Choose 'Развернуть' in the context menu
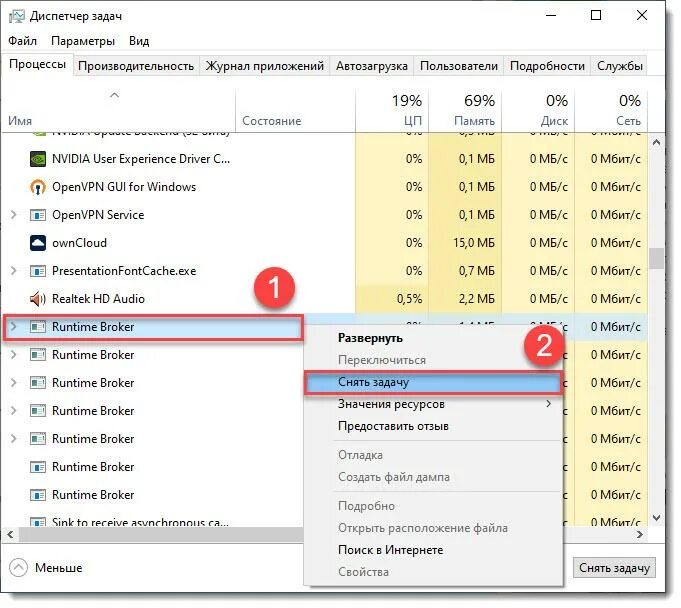 [x=370, y=338]
